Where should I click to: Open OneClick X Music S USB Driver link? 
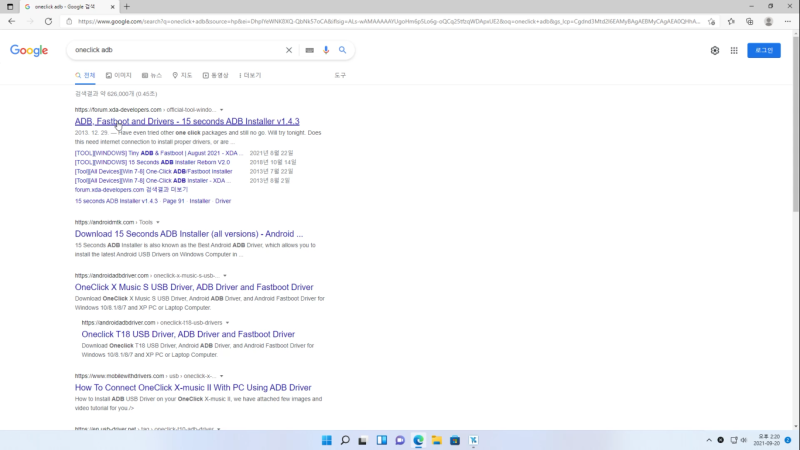pos(194,287)
